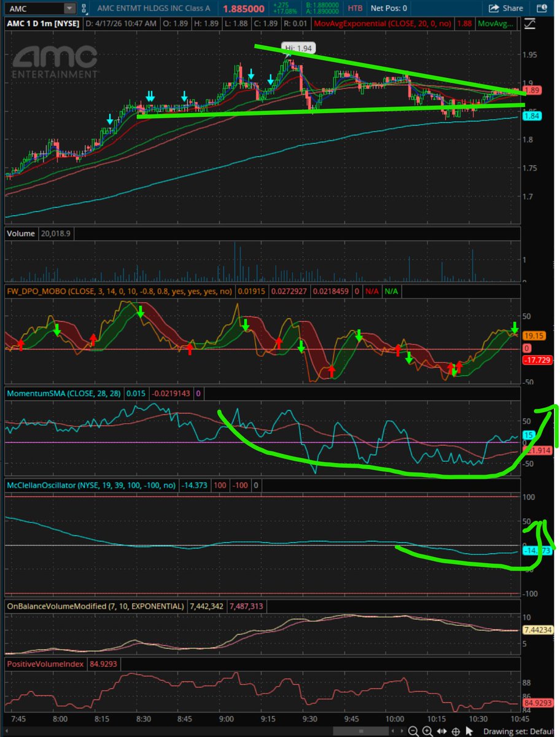
Task: Click the MovAvgExponential (CLOSE, 20, 0, no) label
Action: (383, 23)
